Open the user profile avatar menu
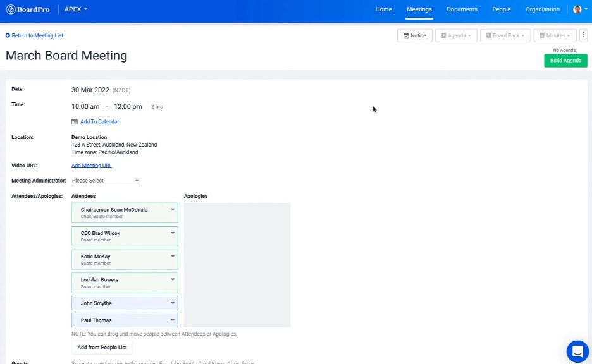 tap(580, 9)
